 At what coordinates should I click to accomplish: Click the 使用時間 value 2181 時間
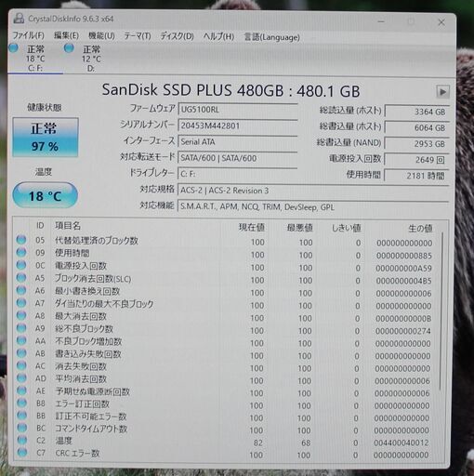pos(416,176)
